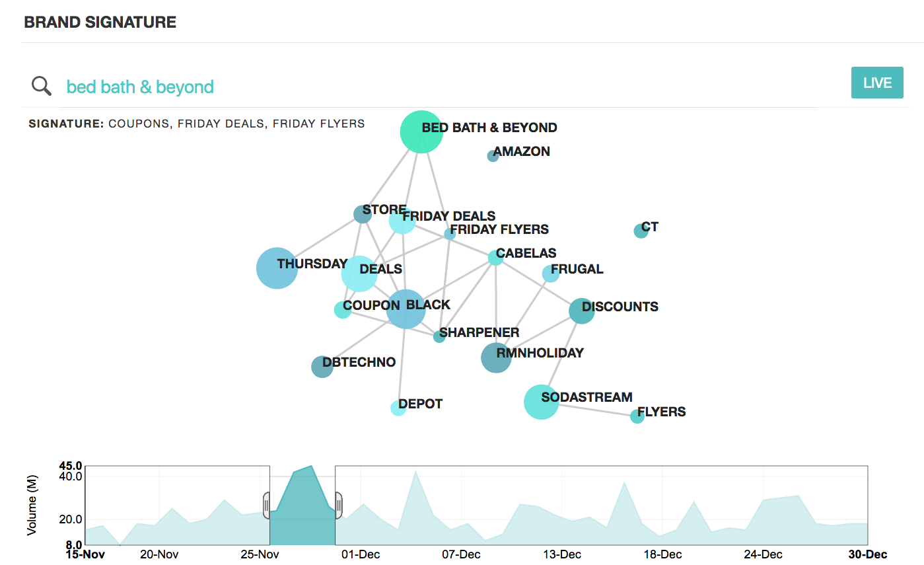Grab the right timeline range handle
Viewport: 924px width, 565px height.
[x=338, y=506]
